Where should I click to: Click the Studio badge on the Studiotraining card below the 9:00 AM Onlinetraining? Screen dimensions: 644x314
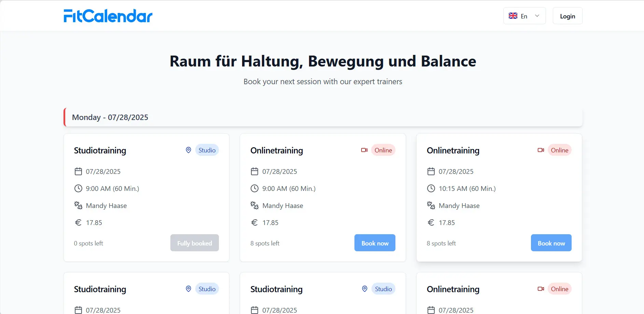click(383, 289)
